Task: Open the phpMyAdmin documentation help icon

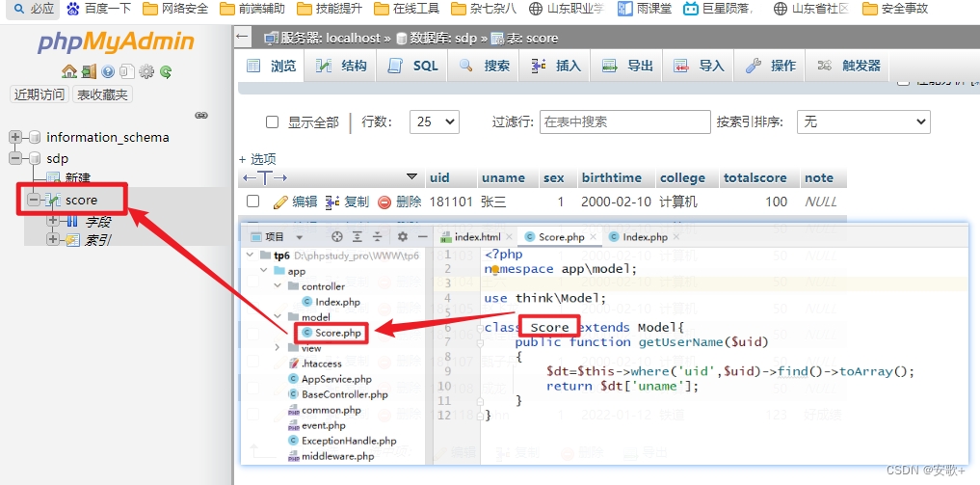Action: point(107,71)
